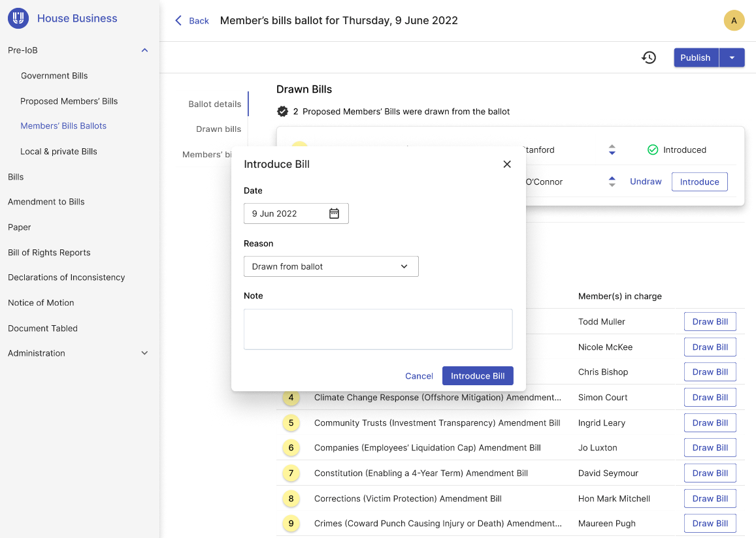Open Amendment to Bills
This screenshot has width=756, height=538.
coord(46,202)
